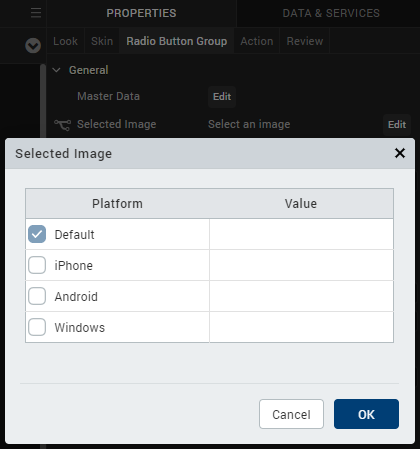Dismiss dialog with Cancel button
This screenshot has width=420, height=449.
(291, 414)
